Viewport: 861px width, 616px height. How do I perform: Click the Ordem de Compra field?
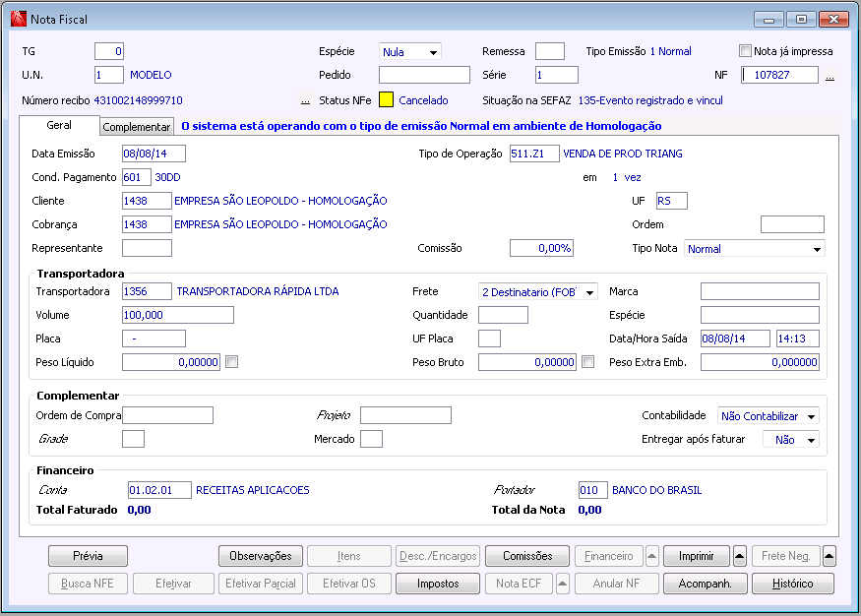[x=167, y=415]
